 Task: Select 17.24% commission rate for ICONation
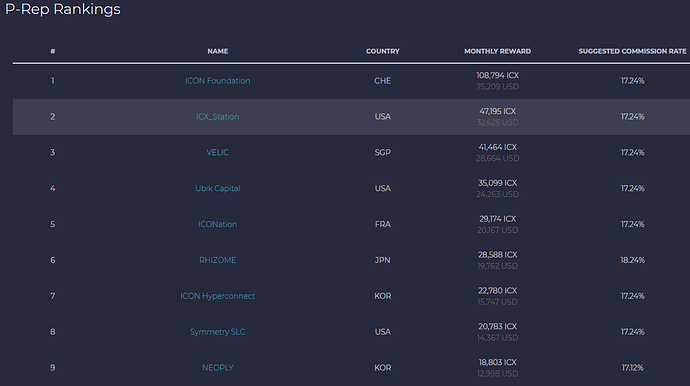pos(632,224)
